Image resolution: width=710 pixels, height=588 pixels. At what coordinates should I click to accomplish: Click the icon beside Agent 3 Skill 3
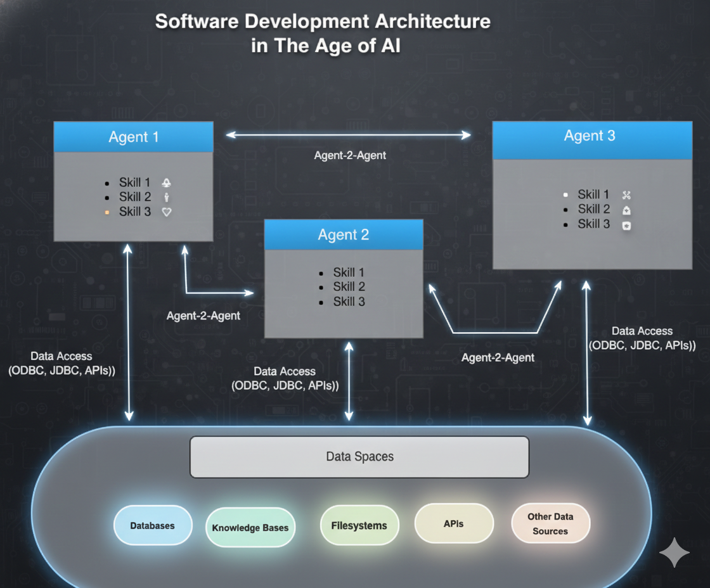pos(627,225)
